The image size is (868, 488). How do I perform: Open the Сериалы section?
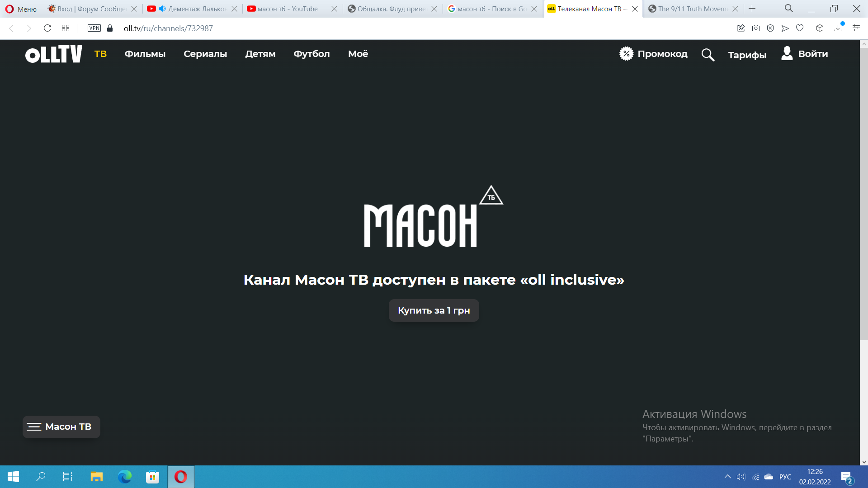click(x=205, y=54)
